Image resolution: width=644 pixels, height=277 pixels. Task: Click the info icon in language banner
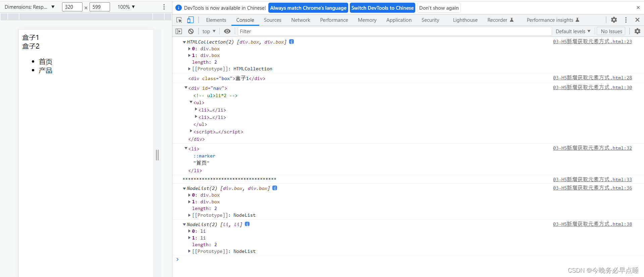click(x=179, y=8)
